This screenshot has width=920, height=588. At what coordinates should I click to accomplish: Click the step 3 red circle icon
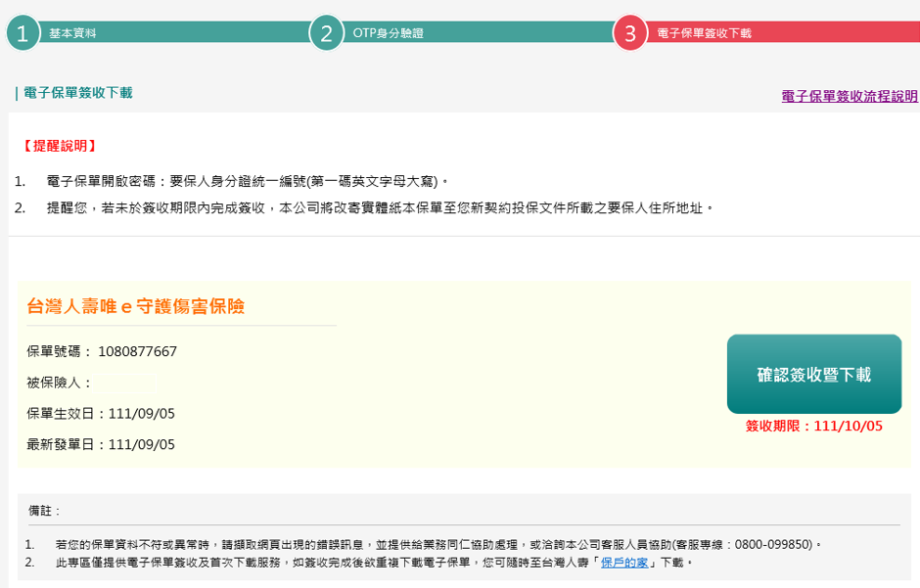630,33
